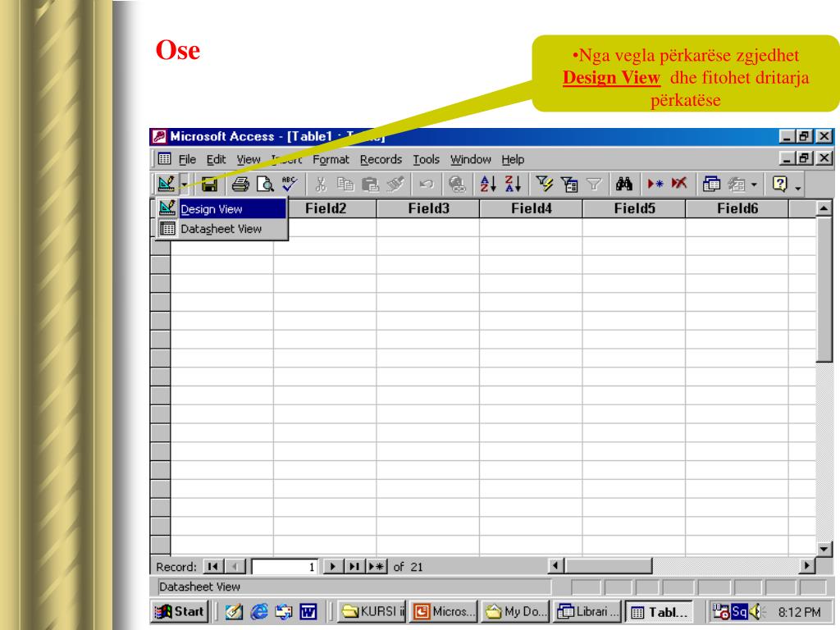Click the volume speaker tray icon
Image resolution: width=840 pixels, height=630 pixels.
756,611
